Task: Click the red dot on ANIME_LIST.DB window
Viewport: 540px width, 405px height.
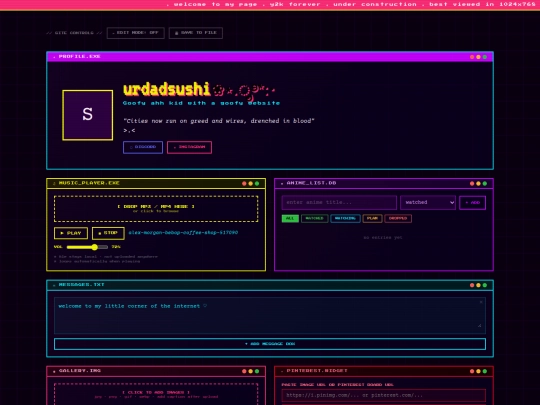Action: tap(472, 184)
